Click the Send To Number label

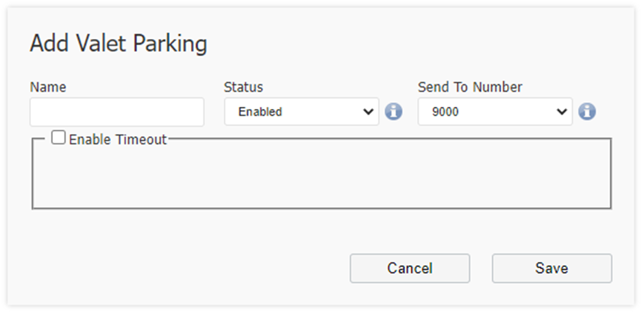[x=470, y=87]
